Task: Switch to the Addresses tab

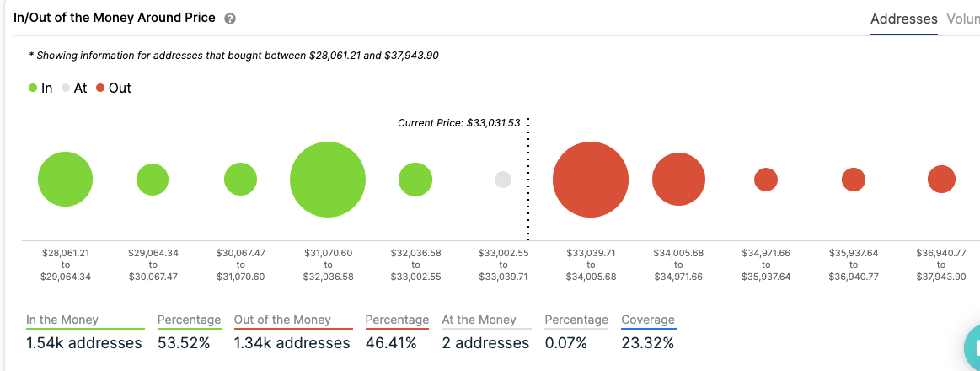Action: coord(903,19)
